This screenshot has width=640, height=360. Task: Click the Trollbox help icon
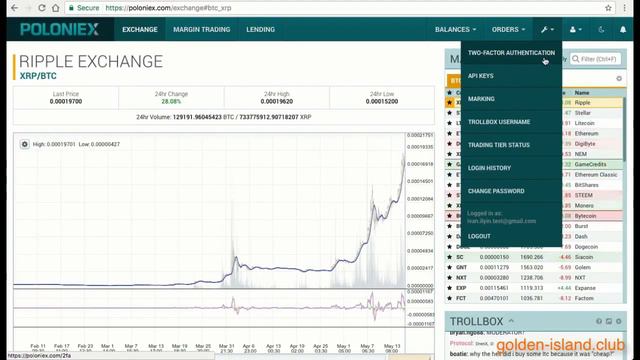point(599,321)
